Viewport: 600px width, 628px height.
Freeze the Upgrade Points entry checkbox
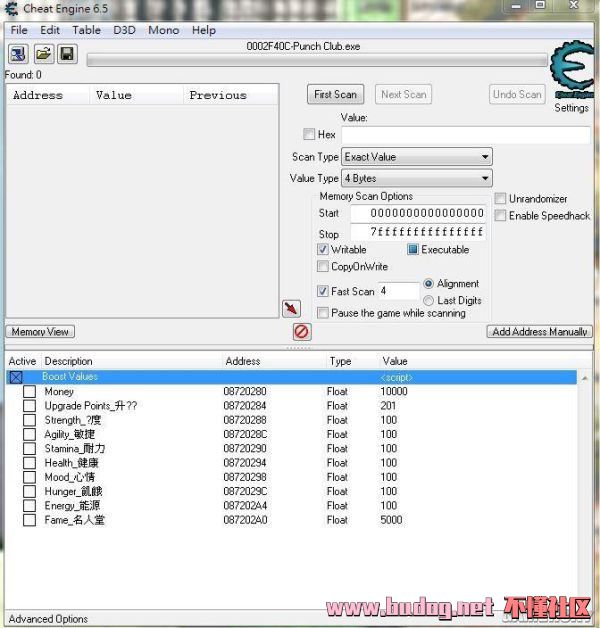29,406
